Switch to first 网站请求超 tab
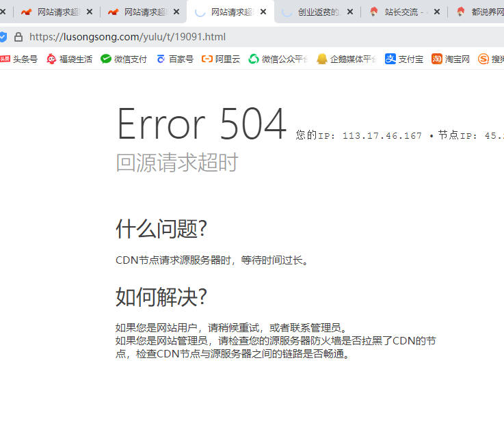This screenshot has height=423, width=504. (x=57, y=12)
